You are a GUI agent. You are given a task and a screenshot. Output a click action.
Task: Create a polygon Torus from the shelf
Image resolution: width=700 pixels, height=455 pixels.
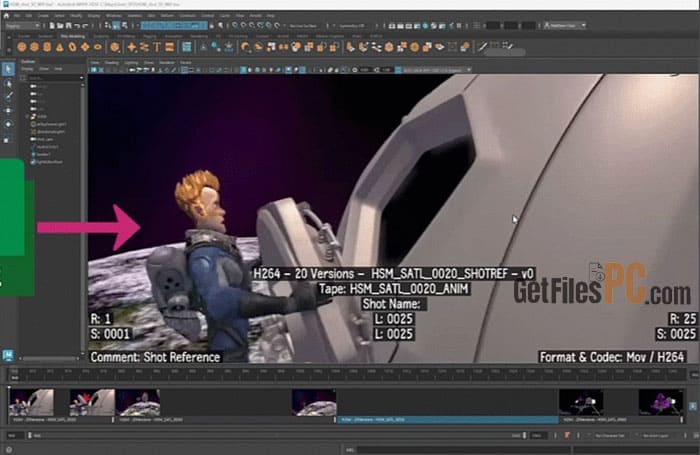pyautogui.click(x=72, y=47)
